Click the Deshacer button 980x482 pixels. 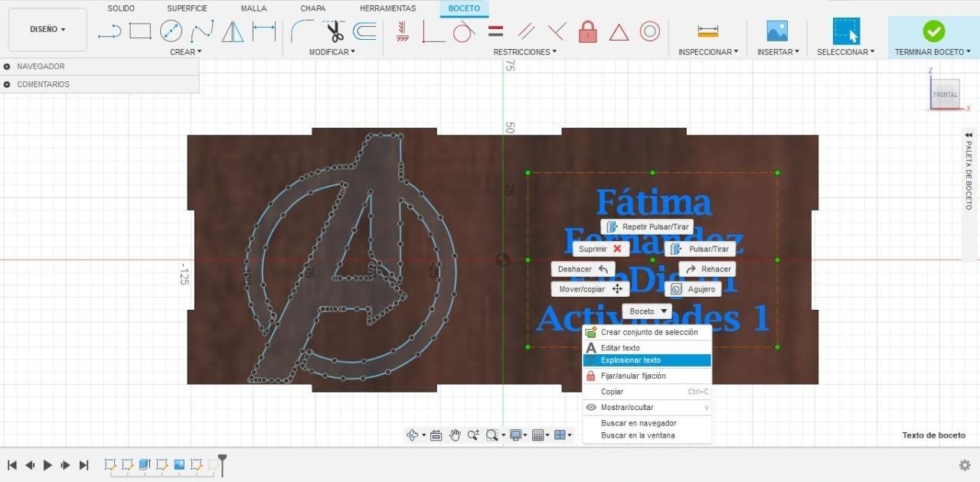(583, 269)
